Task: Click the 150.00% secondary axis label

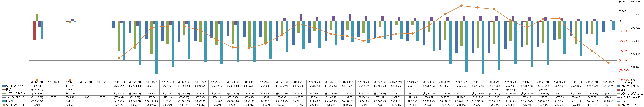Action: (x=636, y=41)
